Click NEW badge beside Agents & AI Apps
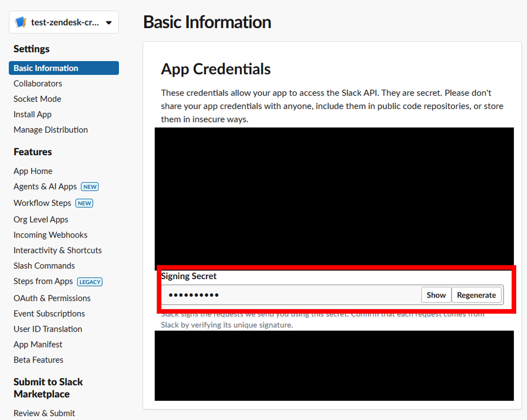Image resolution: width=527 pixels, height=420 pixels. coord(90,187)
